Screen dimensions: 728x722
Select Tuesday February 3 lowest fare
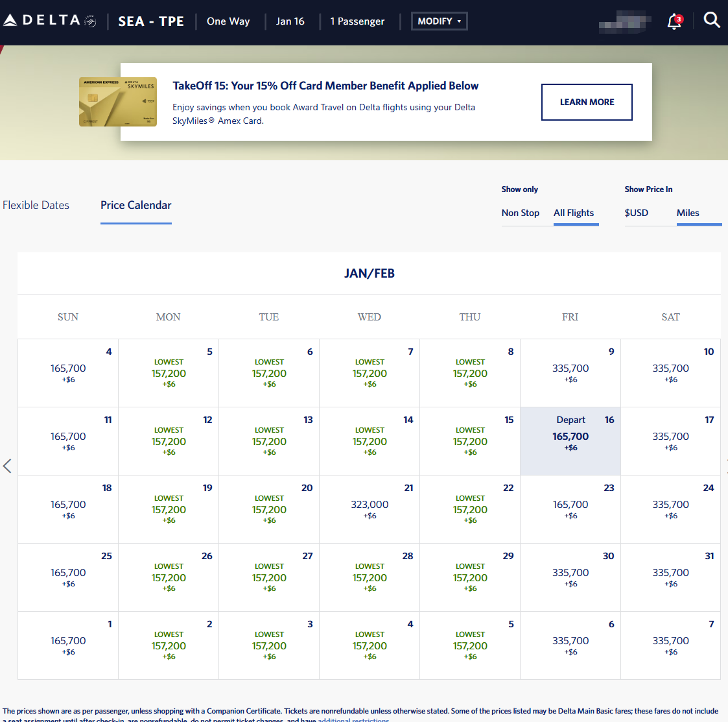(x=269, y=646)
